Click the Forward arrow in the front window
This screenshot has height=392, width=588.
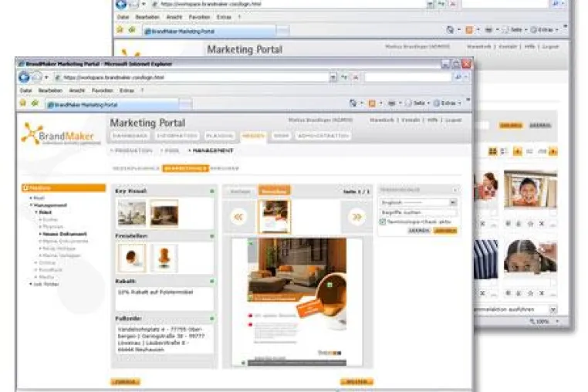(36, 77)
